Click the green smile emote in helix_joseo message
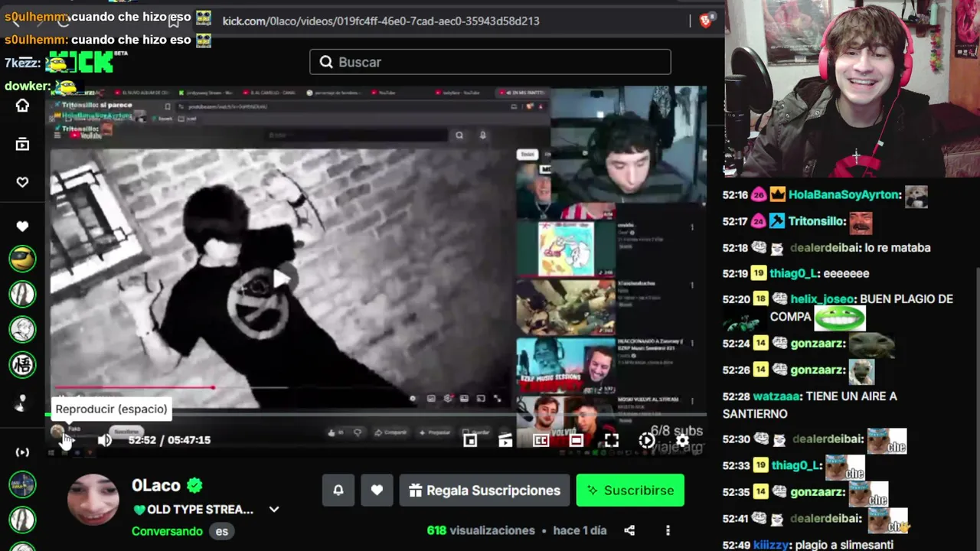This screenshot has height=551, width=980. [840, 317]
